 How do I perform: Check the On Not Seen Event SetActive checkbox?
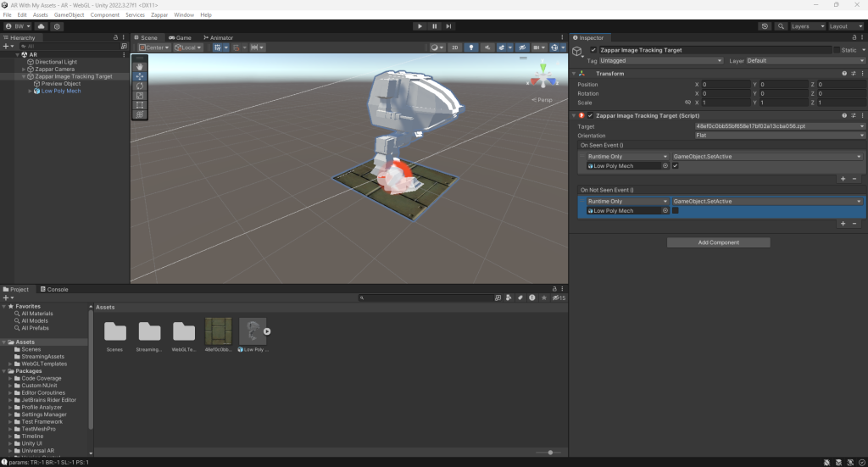676,210
